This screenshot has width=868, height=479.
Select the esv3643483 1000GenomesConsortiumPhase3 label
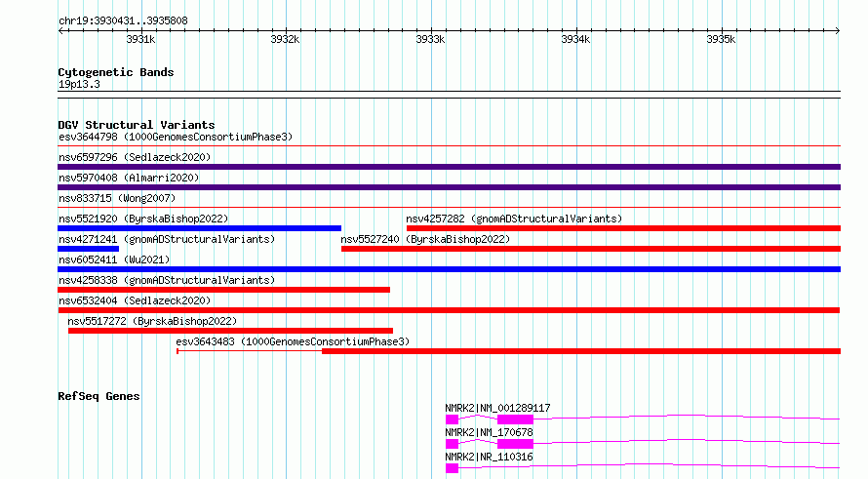(x=293, y=341)
